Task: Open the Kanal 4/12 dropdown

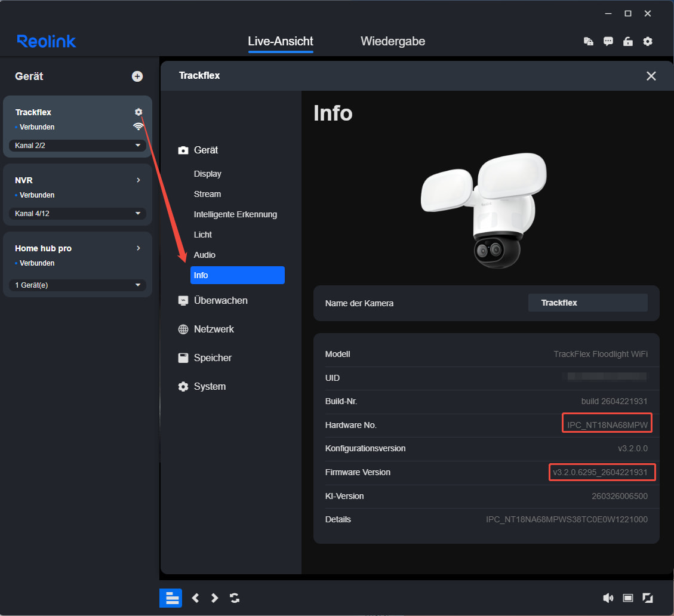Action: [x=78, y=213]
